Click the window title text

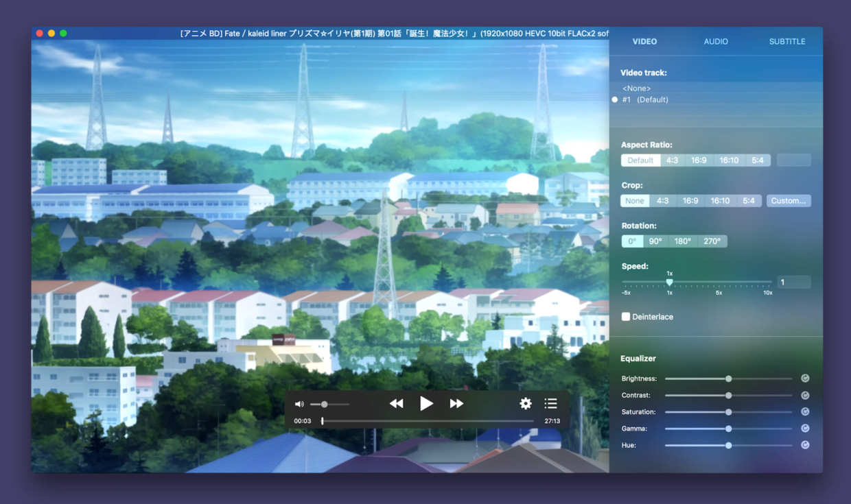[x=394, y=33]
